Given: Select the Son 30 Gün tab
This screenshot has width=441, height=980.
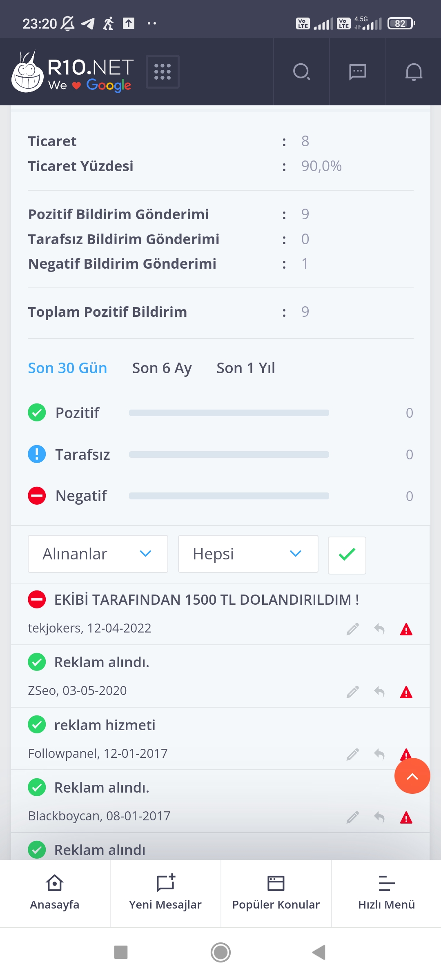Looking at the screenshot, I should point(68,368).
